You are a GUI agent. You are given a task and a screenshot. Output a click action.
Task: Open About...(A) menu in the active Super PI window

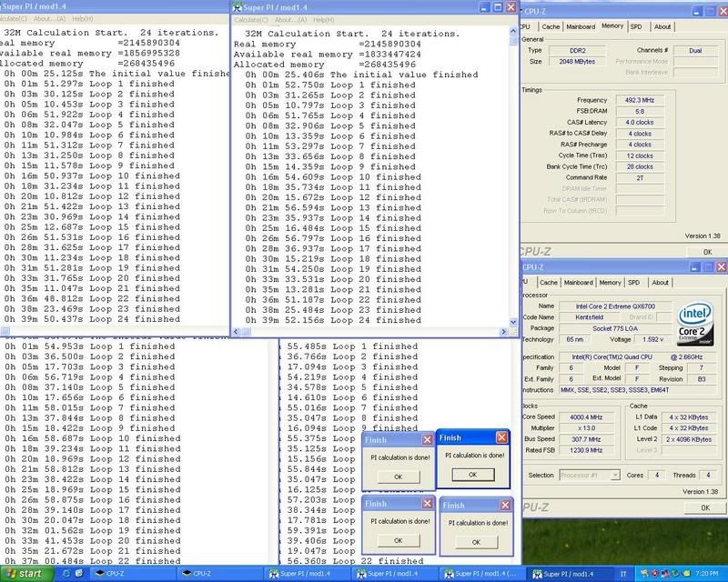tap(290, 20)
